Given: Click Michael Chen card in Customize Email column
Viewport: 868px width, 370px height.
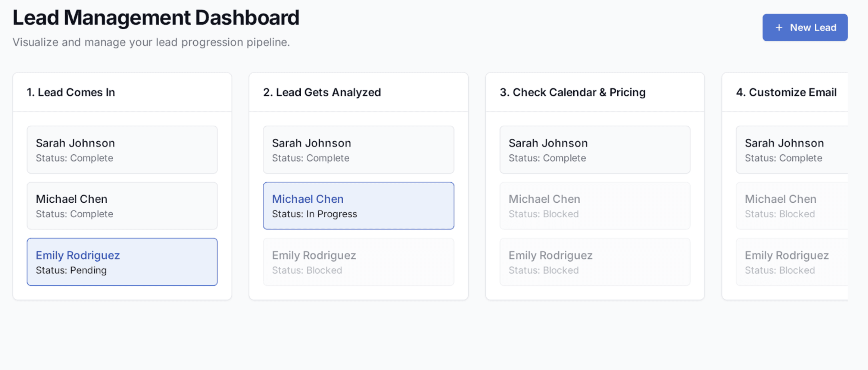Looking at the screenshot, I should coord(792,206).
